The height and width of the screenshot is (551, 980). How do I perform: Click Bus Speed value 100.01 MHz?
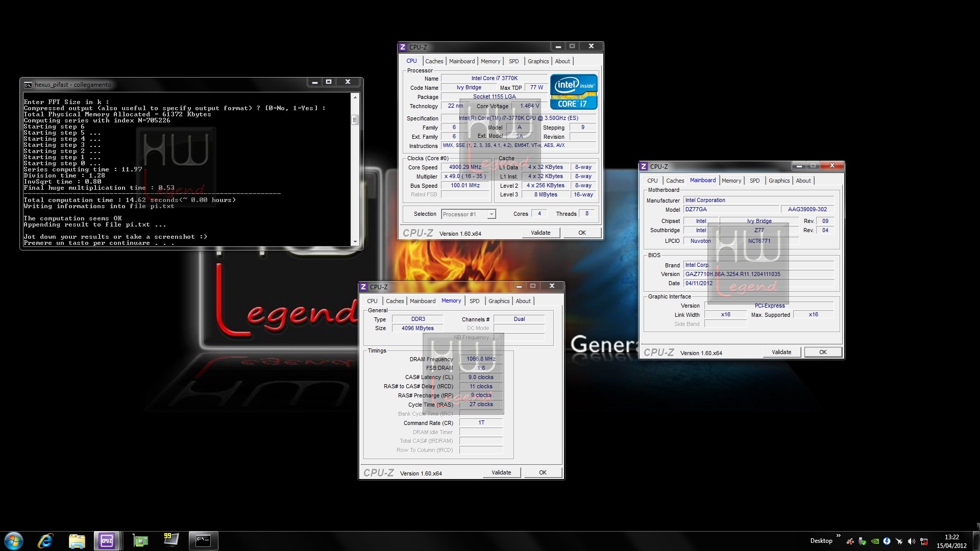coord(465,185)
